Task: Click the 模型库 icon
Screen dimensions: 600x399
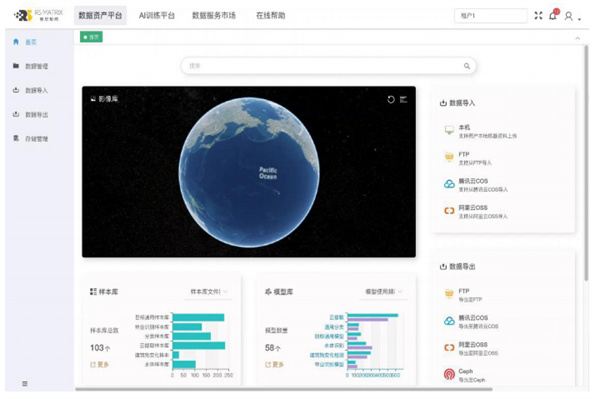Action: 268,292
